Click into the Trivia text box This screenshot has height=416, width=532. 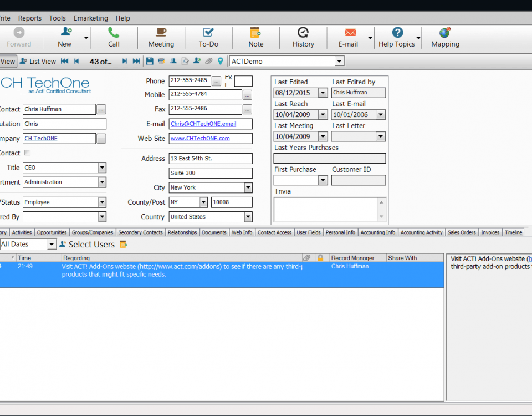pyautogui.click(x=326, y=209)
